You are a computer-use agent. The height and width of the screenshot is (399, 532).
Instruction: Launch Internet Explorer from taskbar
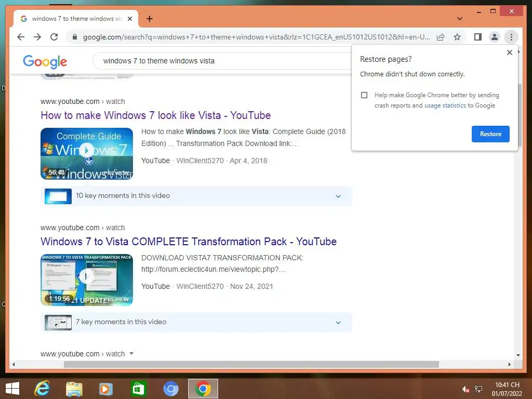42,389
